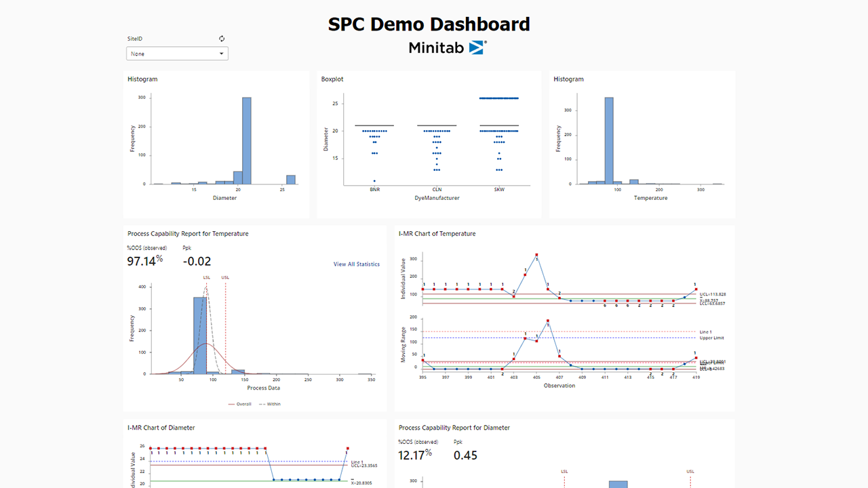Click the Ppk value 0.45 for Diameter
The width and height of the screenshot is (868, 488).
(x=466, y=455)
